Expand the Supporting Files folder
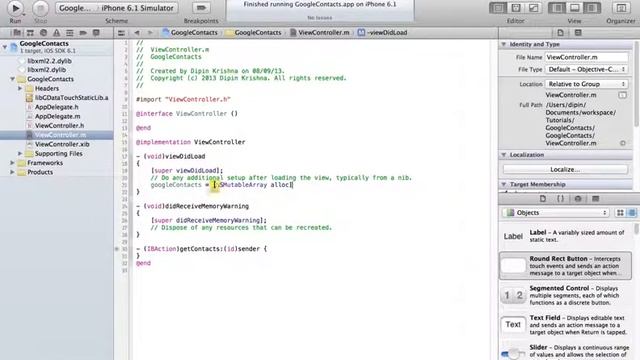640x360 pixels. point(20,153)
